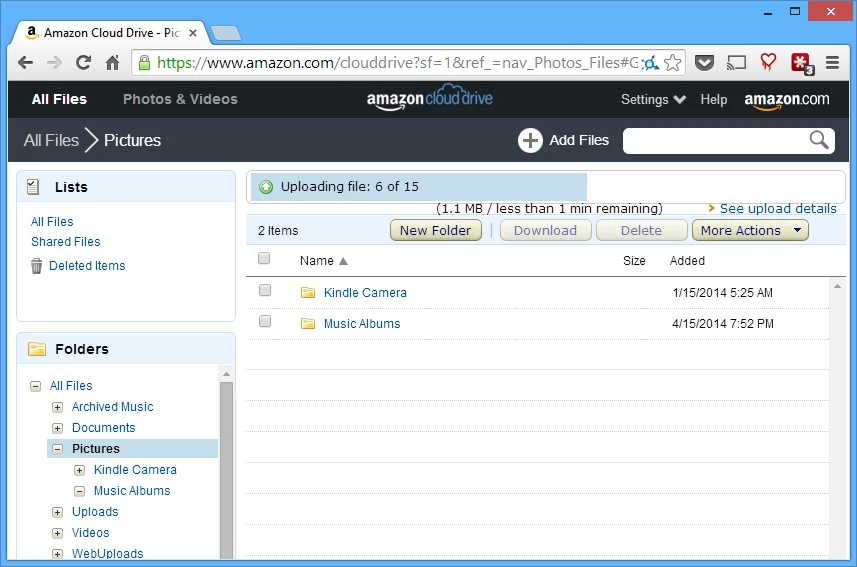Open the More Actions dropdown
This screenshot has width=857, height=567.
[750, 230]
